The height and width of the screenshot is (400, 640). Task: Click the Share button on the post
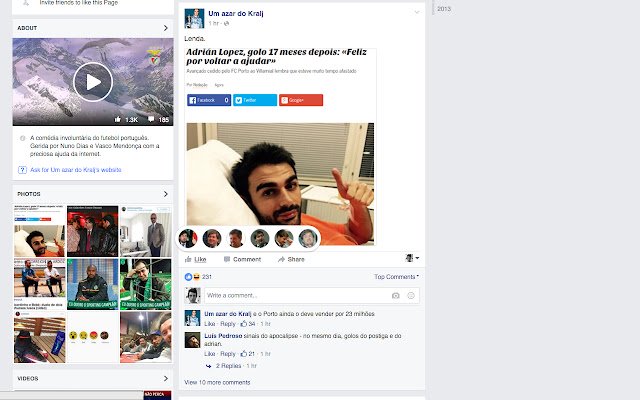291,259
